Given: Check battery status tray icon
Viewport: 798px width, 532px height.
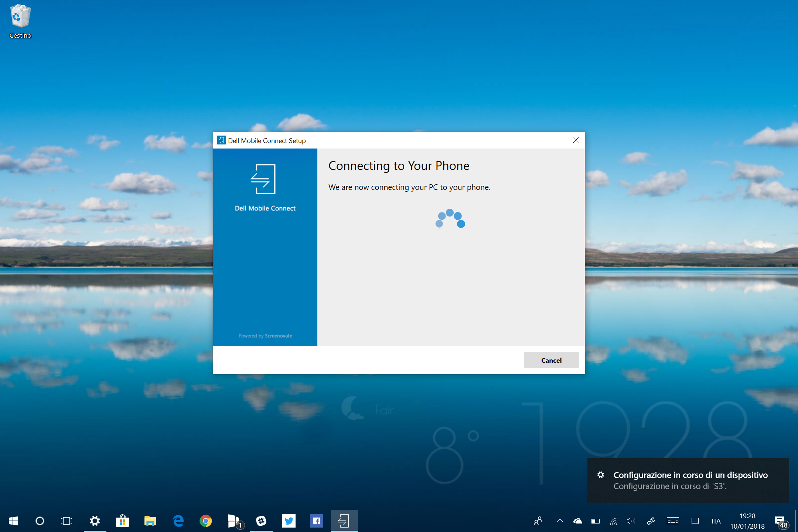Looking at the screenshot, I should pos(596,521).
